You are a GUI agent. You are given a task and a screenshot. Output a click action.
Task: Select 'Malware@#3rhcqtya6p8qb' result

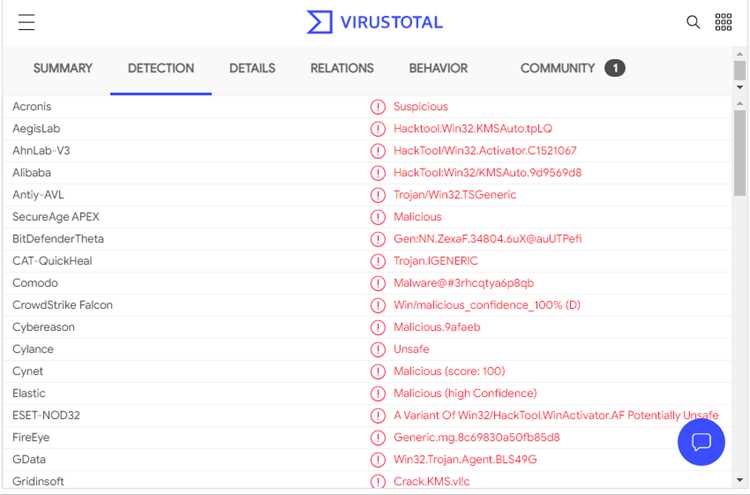(x=463, y=283)
